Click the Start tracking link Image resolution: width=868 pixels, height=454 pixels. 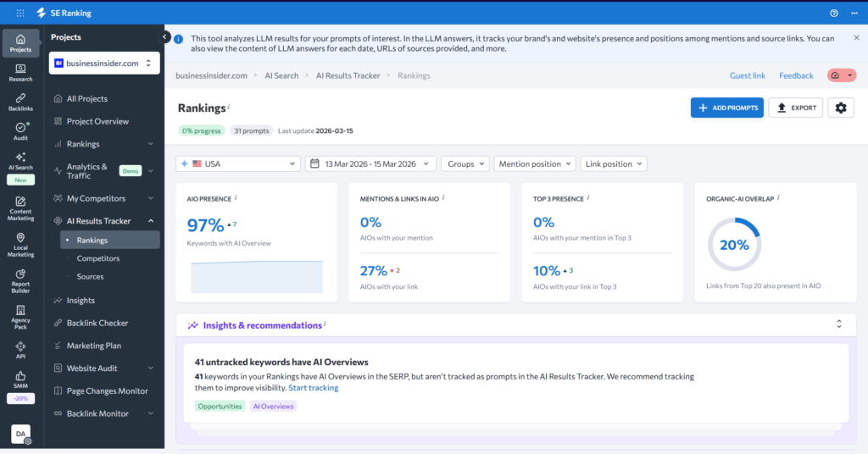click(314, 388)
